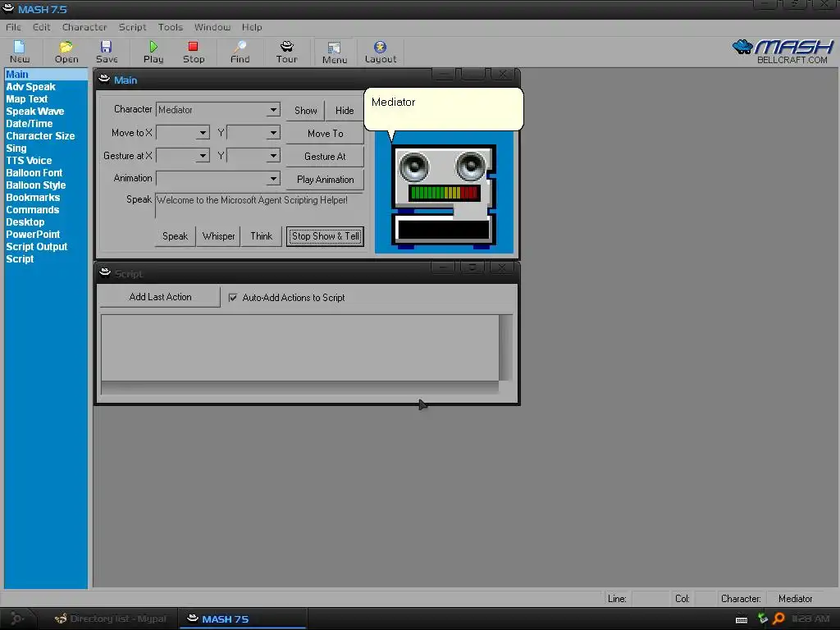Save the script with the Save icon

[x=107, y=52]
